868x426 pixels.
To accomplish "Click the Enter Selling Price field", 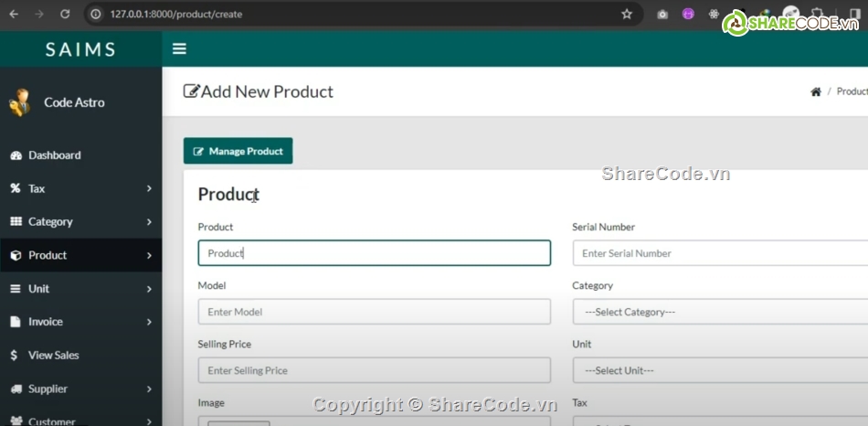I will (x=374, y=370).
